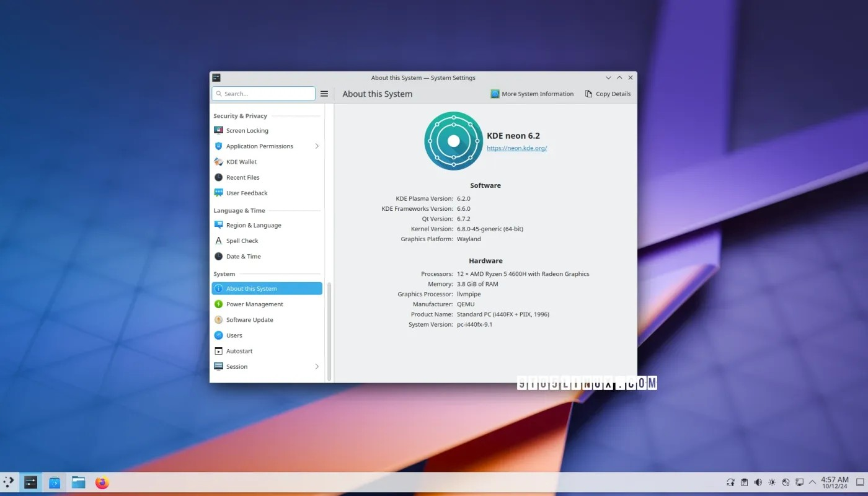Screen dimensions: 868x496
Task: Launch Firefox from the taskbar
Action: (x=102, y=482)
